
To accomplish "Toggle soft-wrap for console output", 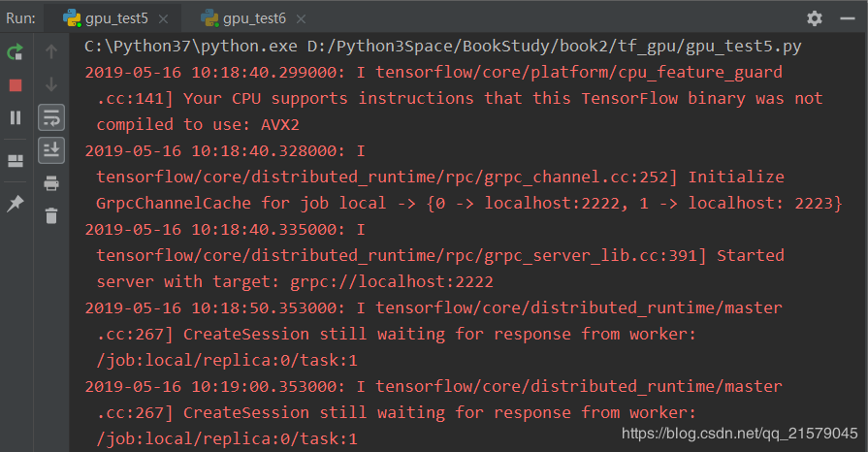I will (x=51, y=117).
